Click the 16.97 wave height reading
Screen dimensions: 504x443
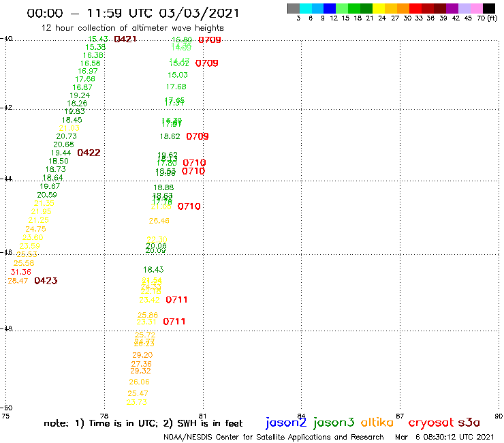pos(88,71)
